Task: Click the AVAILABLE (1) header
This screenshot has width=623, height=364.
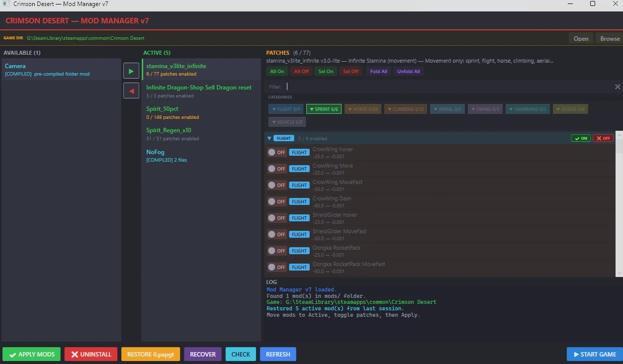Action: click(22, 52)
